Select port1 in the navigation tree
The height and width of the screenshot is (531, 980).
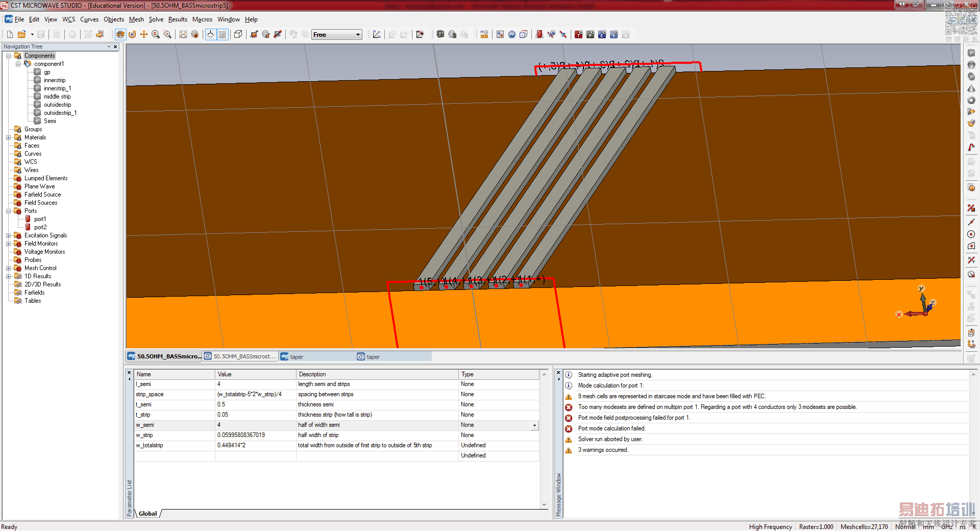40,219
